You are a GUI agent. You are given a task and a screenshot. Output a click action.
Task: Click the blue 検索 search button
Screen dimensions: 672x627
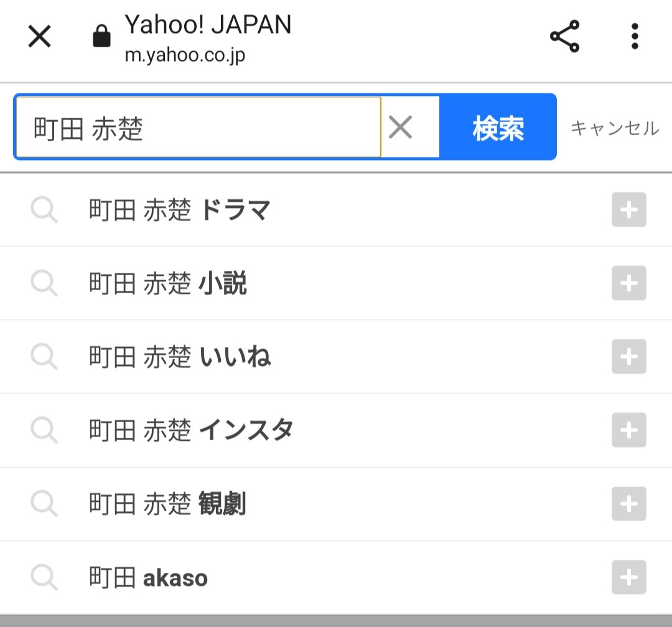pyautogui.click(x=498, y=127)
